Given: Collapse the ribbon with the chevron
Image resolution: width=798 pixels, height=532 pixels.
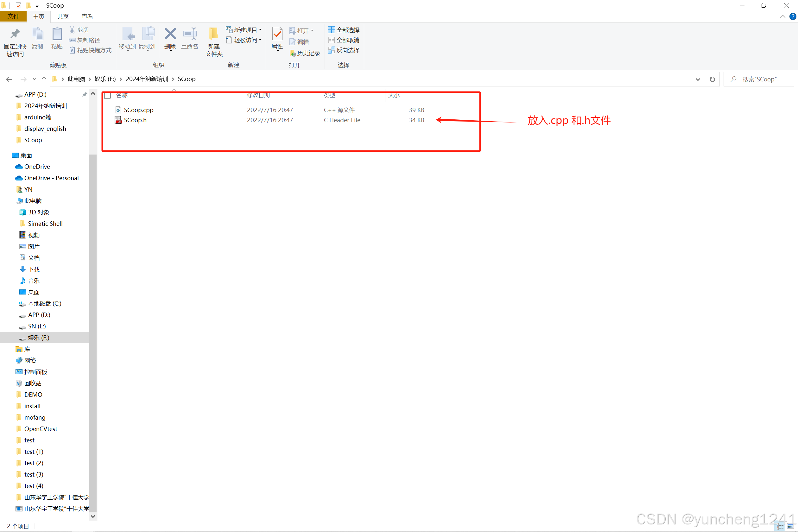Looking at the screenshot, I should 782,16.
